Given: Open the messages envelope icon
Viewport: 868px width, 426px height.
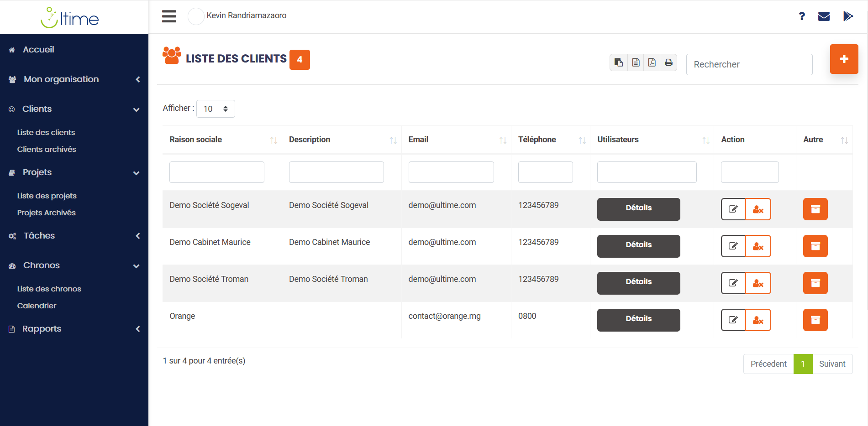Looking at the screenshot, I should 824,16.
